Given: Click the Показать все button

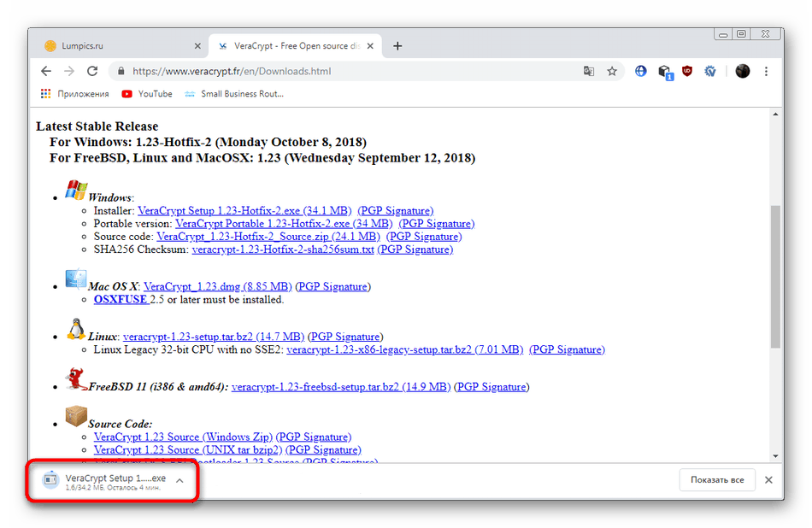Looking at the screenshot, I should point(717,480).
